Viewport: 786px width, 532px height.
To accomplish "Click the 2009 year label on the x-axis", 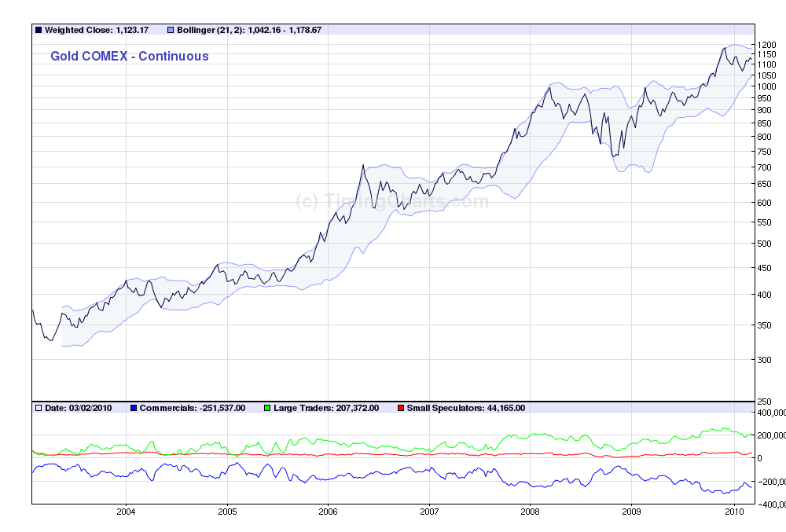I will click(631, 512).
